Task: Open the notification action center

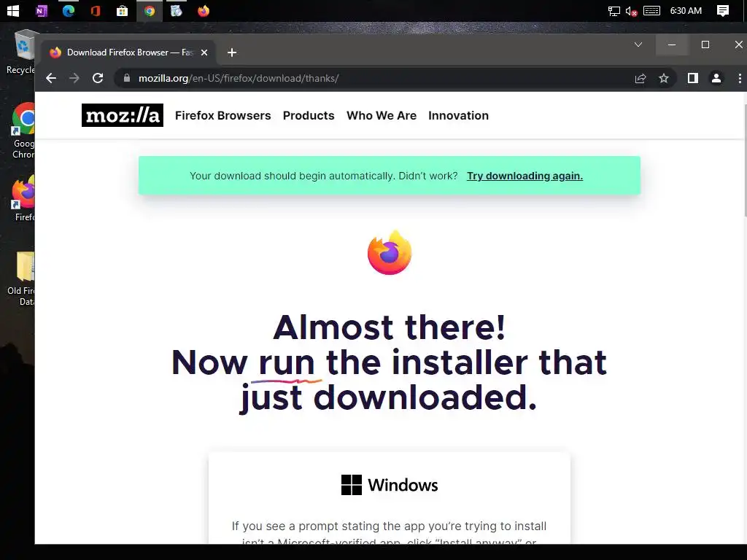Action: tap(723, 11)
